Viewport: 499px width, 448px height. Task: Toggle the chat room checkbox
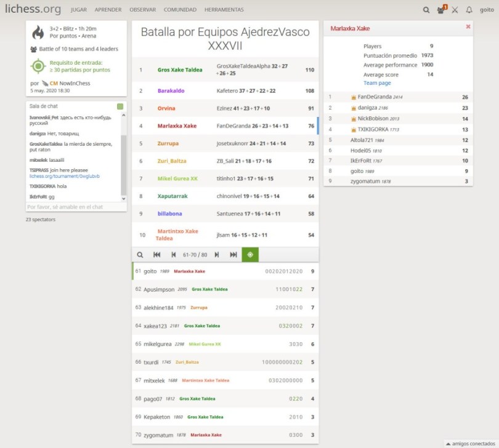click(x=120, y=106)
